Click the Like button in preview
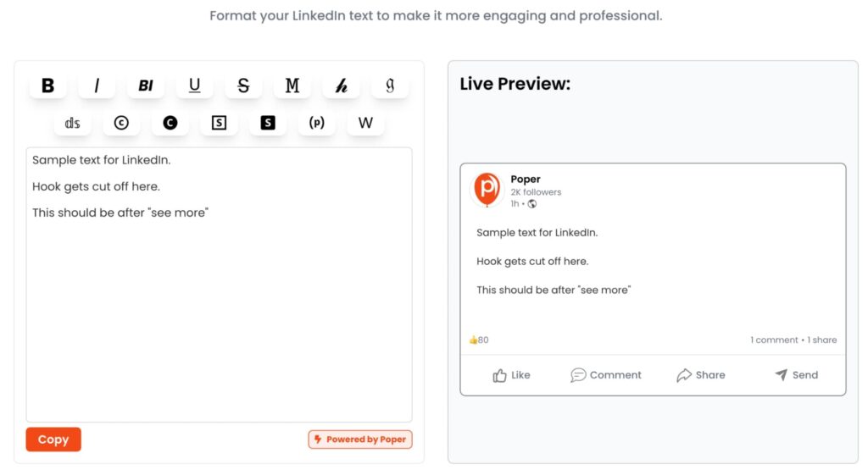This screenshot has height=470, width=868. tap(511, 375)
